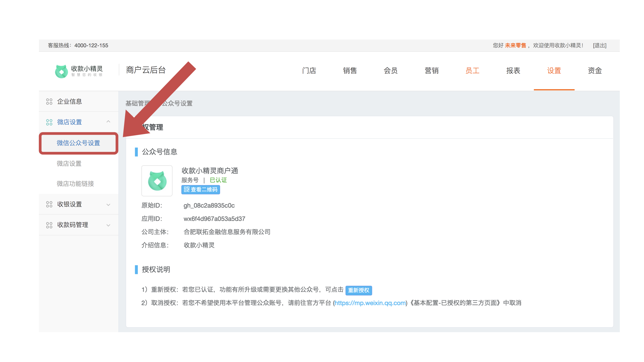
Task: Click the 收款小精灵商户通 account name
Action: 210,171
